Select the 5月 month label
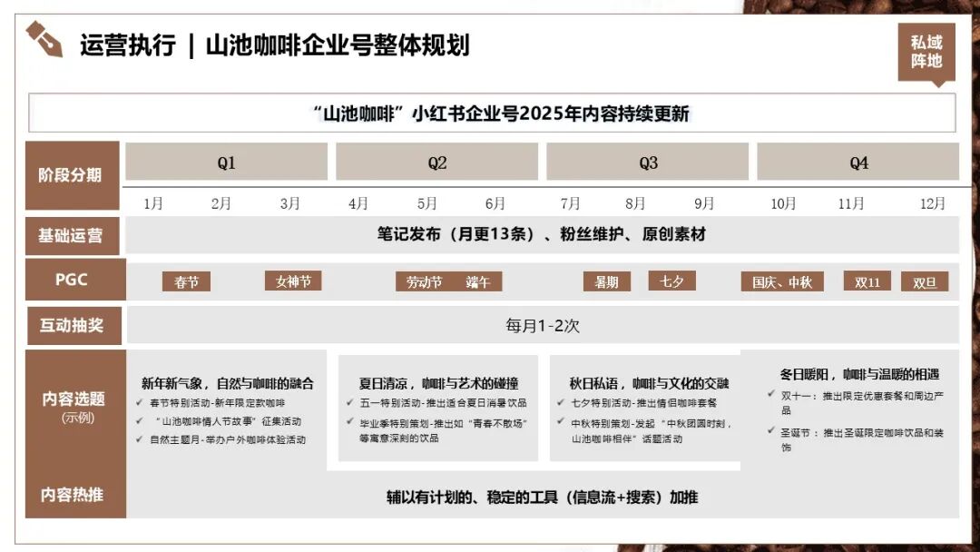This screenshot has height=552, width=980. click(426, 203)
